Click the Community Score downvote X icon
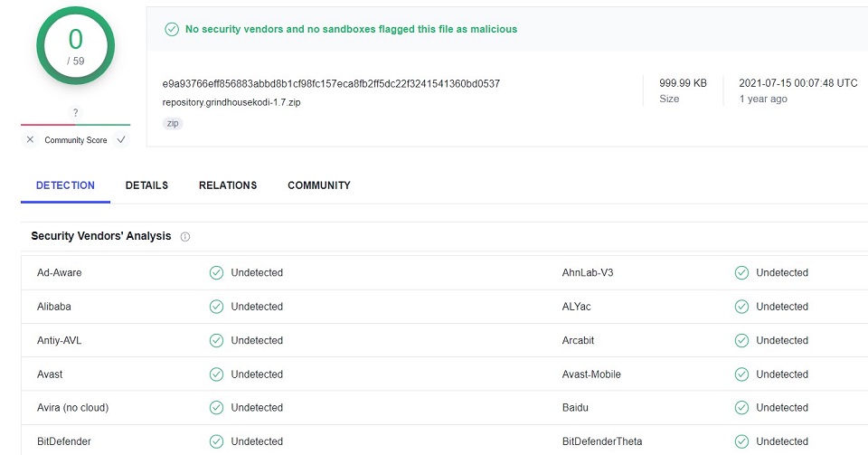The width and height of the screenshot is (868, 455). tap(31, 139)
